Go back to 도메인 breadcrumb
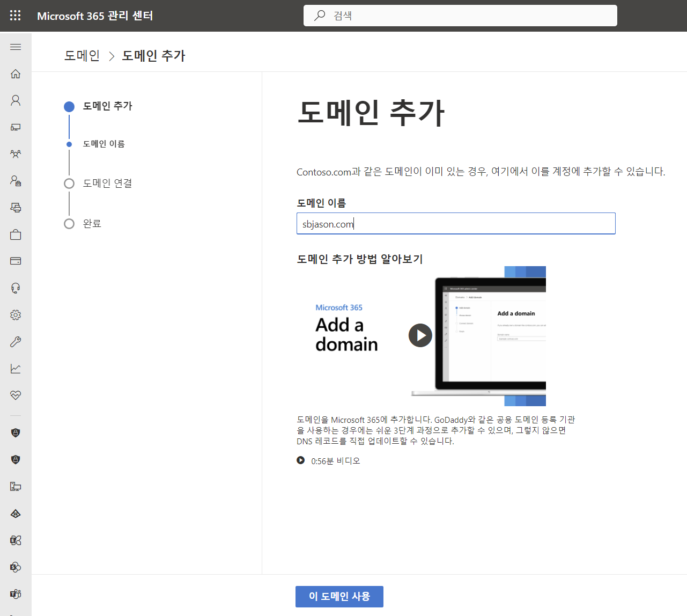Image resolution: width=687 pixels, height=616 pixels. click(82, 56)
